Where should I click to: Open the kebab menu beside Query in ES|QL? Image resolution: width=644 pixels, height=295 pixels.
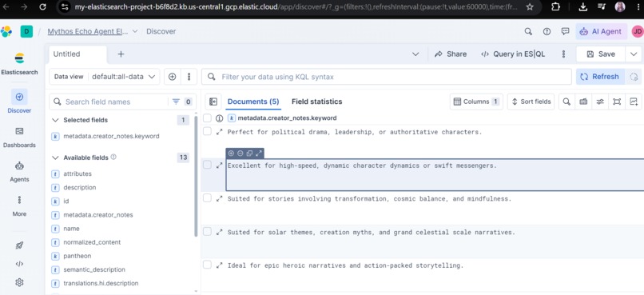coord(563,54)
